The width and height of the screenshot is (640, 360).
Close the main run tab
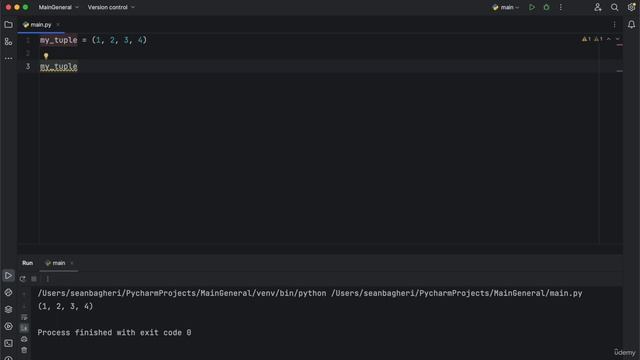(72, 263)
